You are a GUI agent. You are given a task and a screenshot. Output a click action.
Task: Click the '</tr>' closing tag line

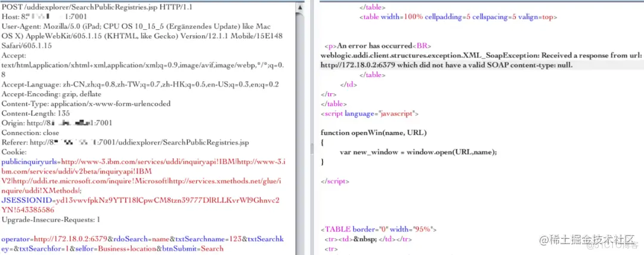point(329,94)
